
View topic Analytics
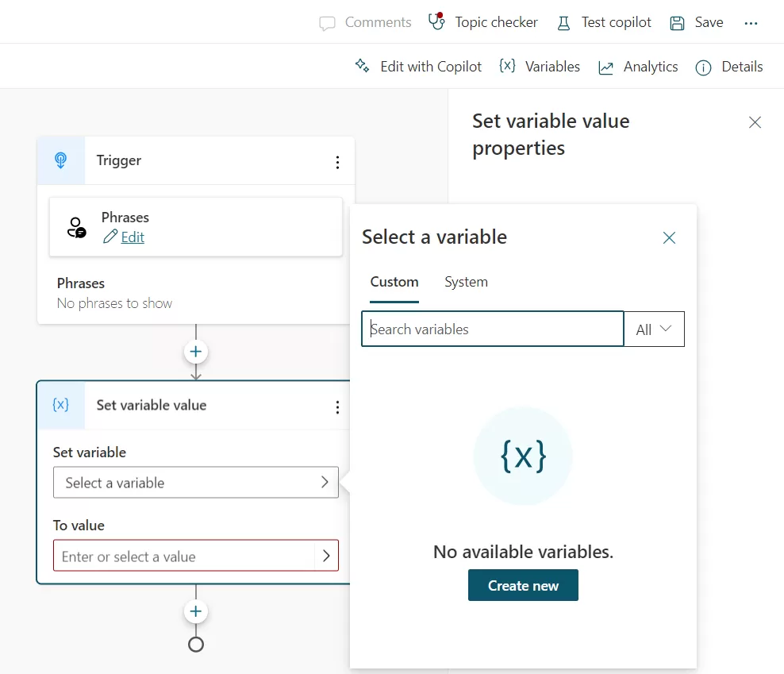click(638, 67)
